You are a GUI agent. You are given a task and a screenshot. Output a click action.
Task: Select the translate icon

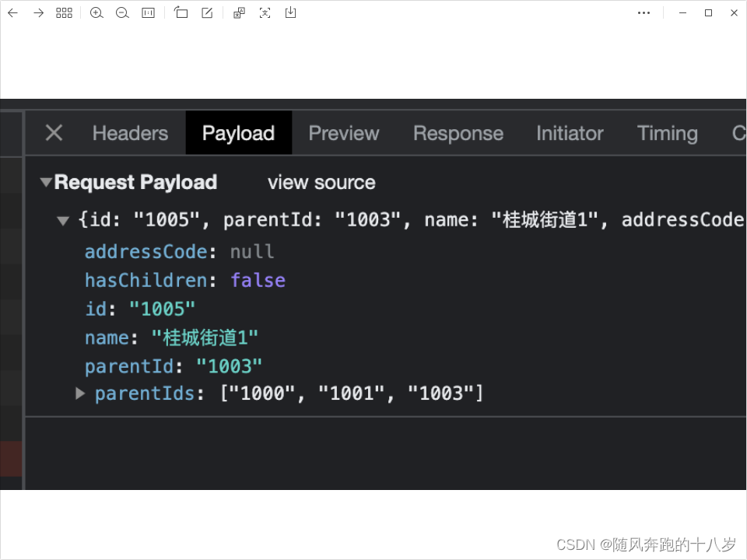[x=238, y=12]
